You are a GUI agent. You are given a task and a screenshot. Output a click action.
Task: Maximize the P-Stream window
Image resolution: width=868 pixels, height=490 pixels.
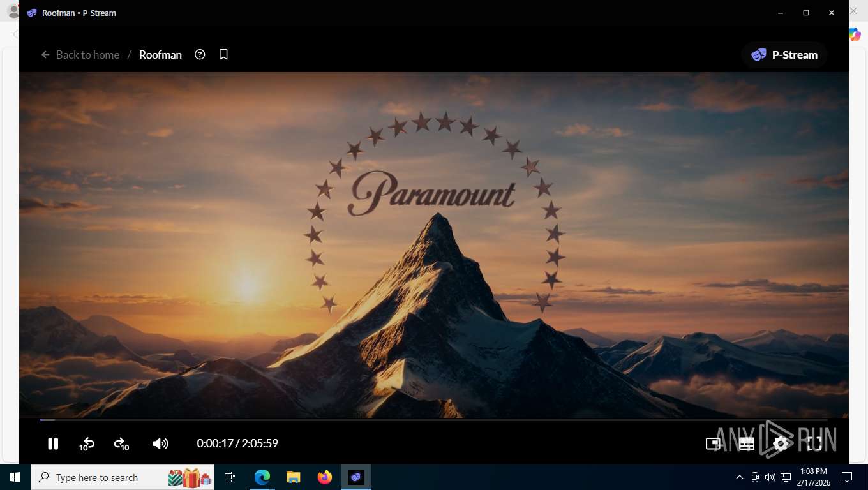coord(806,13)
